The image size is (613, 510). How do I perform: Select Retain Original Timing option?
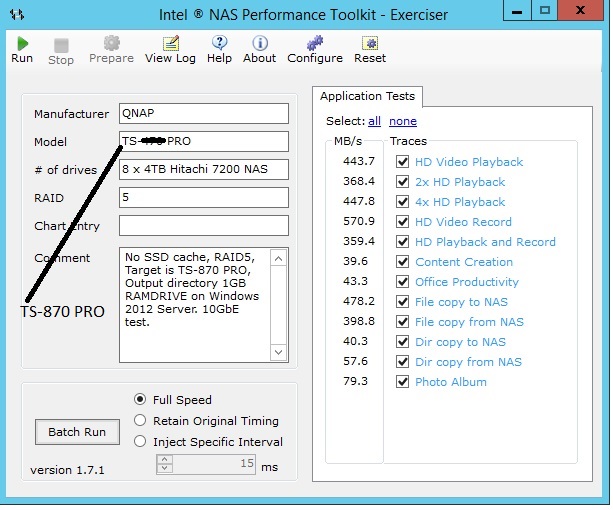pos(140,421)
